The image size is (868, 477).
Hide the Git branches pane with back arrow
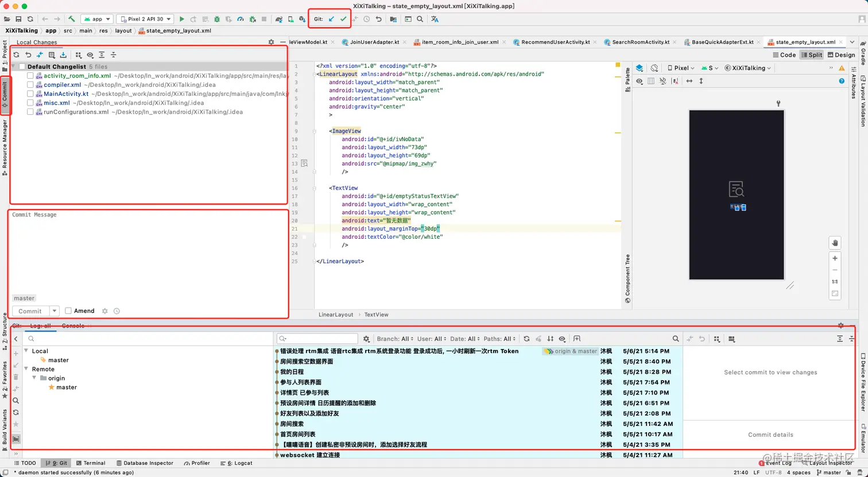16,339
